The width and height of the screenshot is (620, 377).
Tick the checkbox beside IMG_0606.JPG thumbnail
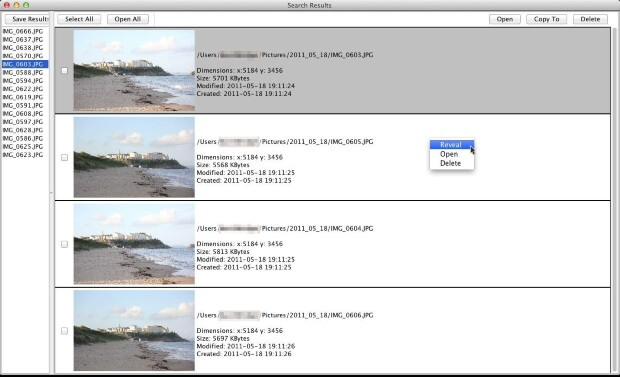tap(64, 331)
